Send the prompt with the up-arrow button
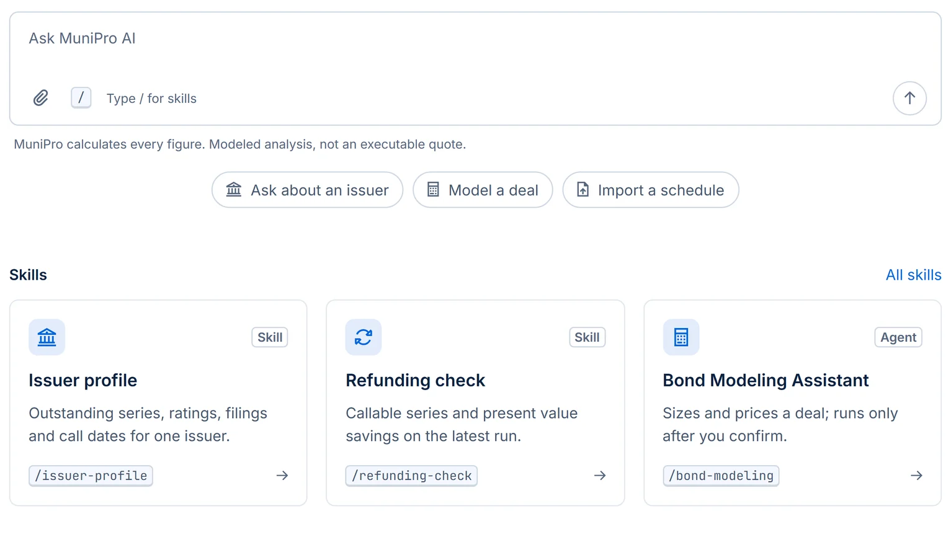This screenshot has width=951, height=560. click(x=909, y=98)
